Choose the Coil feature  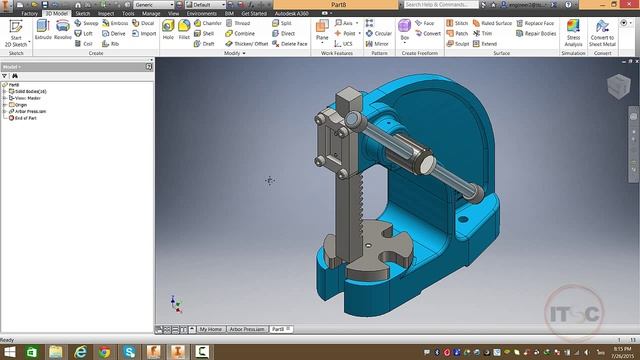click(x=84, y=44)
